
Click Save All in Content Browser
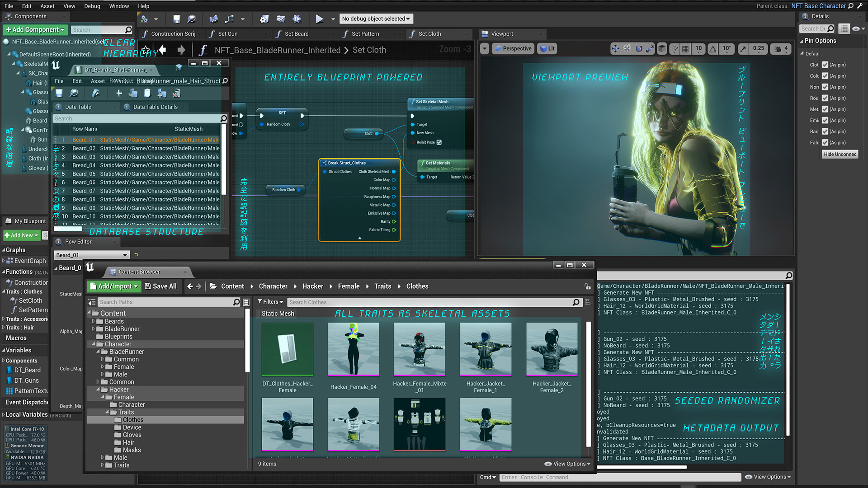coord(160,286)
